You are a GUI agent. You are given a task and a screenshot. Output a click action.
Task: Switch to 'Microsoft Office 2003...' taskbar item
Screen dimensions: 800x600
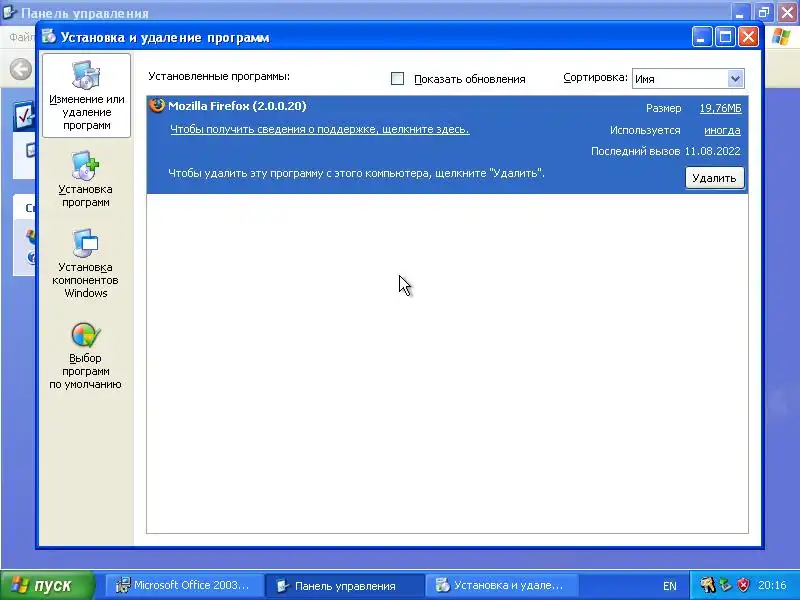pos(184,585)
